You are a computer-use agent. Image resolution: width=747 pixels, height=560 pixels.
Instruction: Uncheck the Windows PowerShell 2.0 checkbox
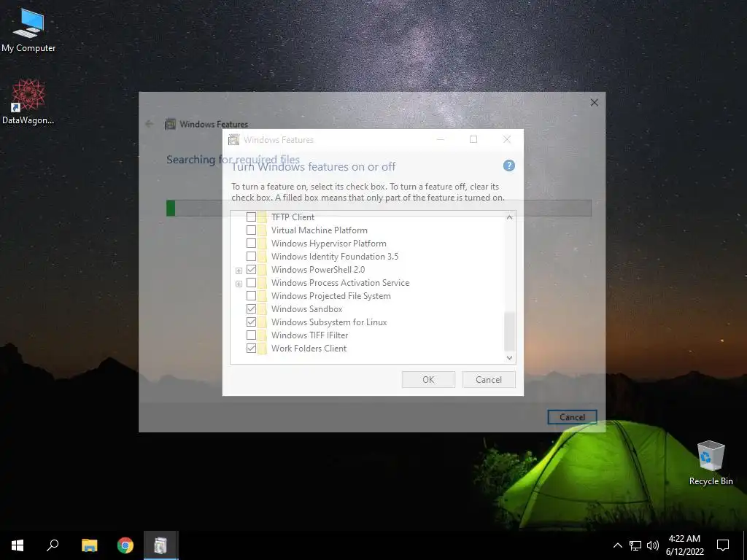[x=251, y=270]
